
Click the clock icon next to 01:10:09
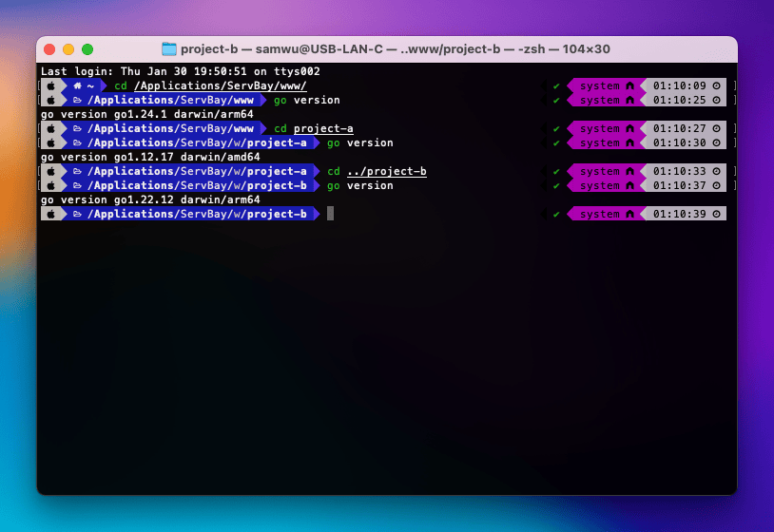coord(716,85)
